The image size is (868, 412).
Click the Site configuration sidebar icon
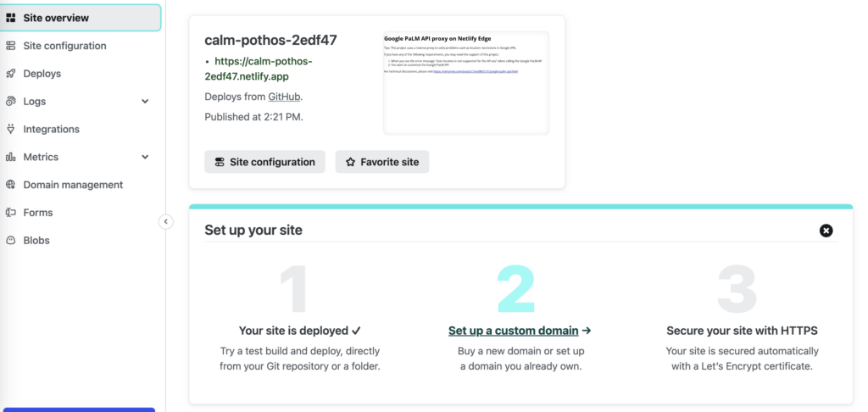pos(10,46)
